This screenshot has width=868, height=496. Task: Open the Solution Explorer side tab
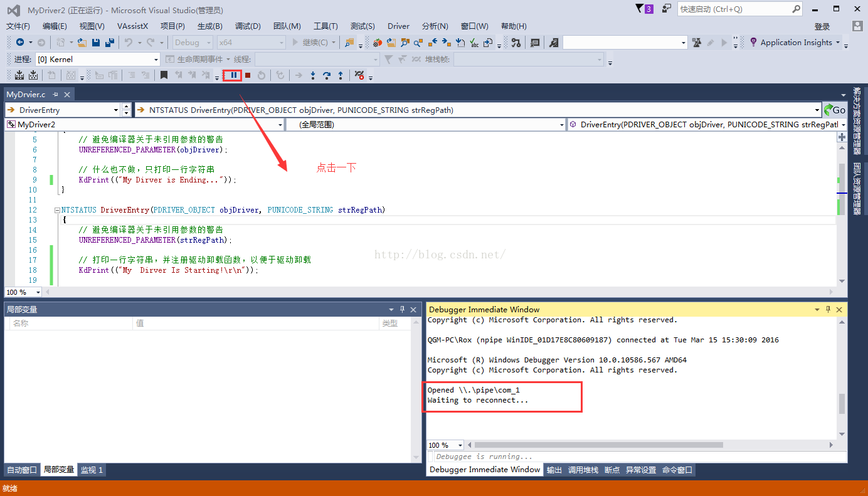coord(857,120)
